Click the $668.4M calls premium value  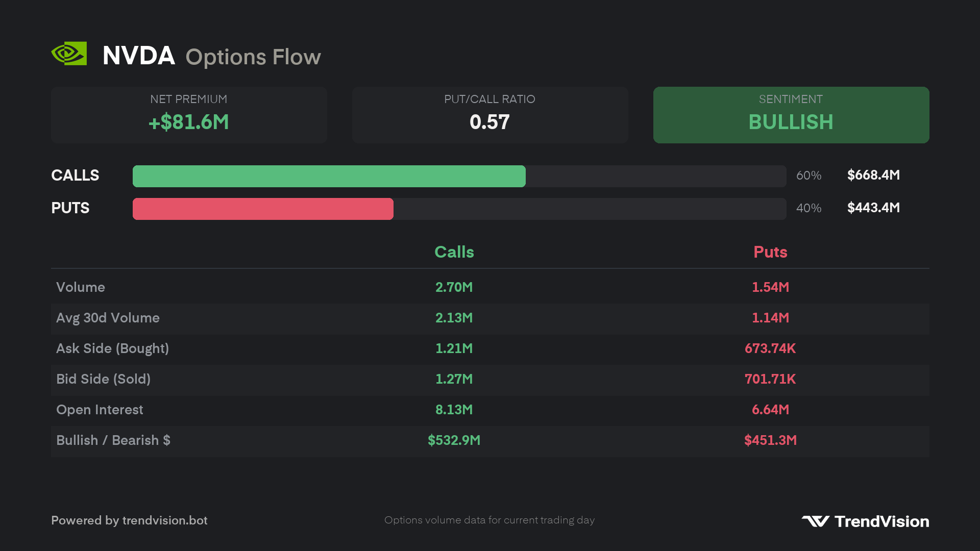click(873, 175)
